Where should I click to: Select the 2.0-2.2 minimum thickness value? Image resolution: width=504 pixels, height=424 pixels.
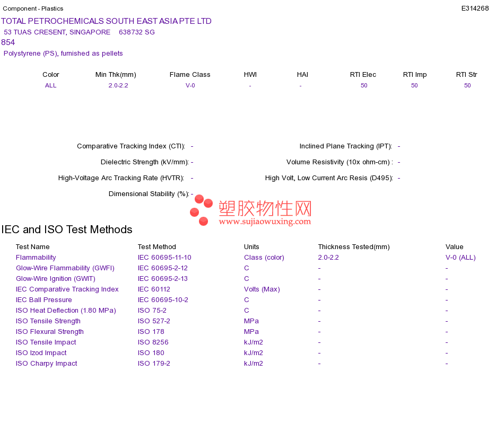(118, 85)
